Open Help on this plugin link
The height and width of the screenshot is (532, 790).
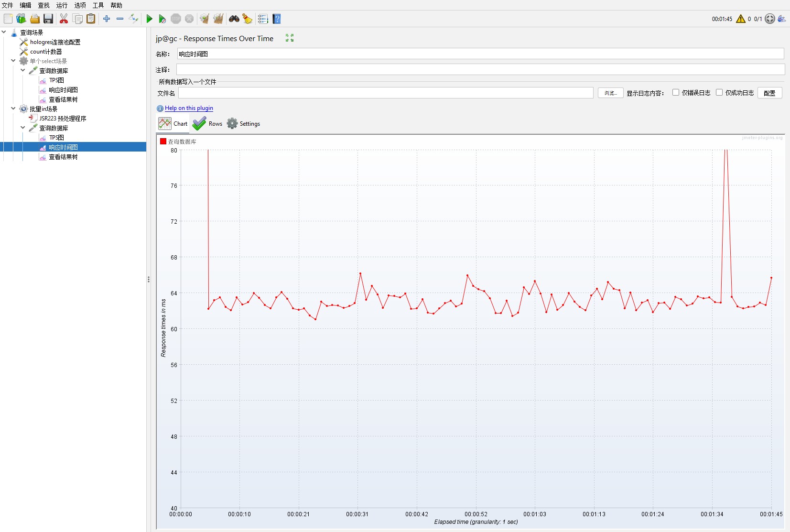pos(189,108)
